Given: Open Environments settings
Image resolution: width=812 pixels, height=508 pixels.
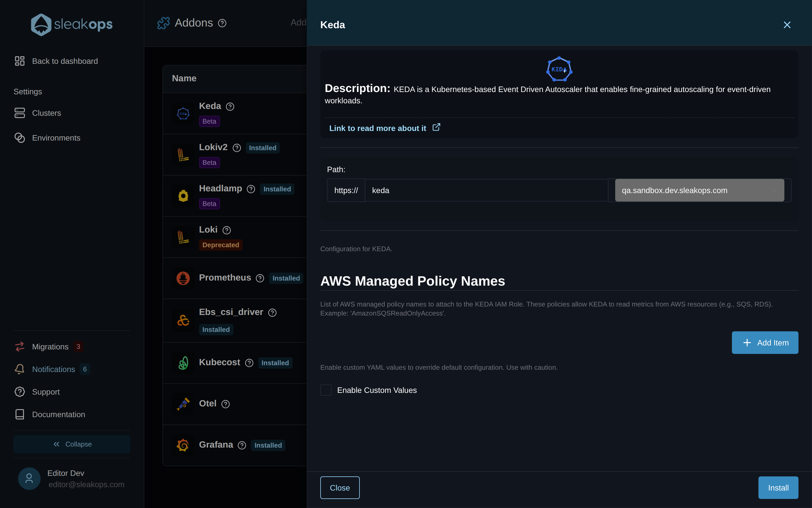Looking at the screenshot, I should [x=47, y=138].
